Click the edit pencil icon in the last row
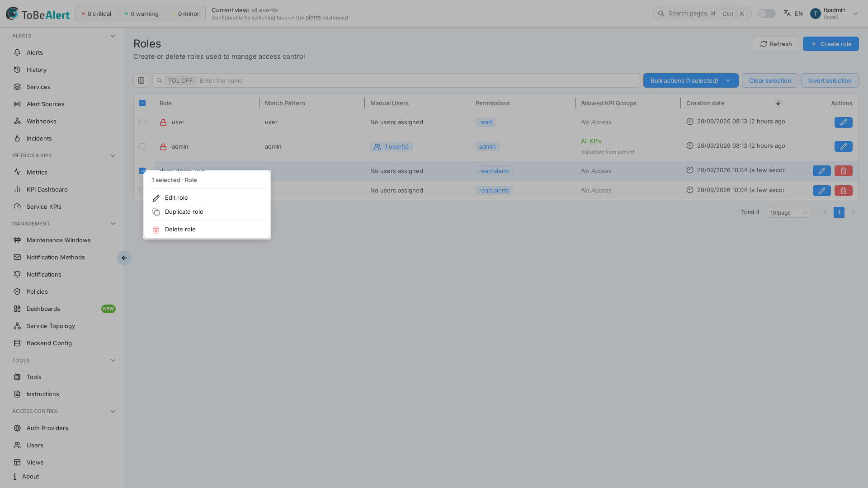 (821, 191)
